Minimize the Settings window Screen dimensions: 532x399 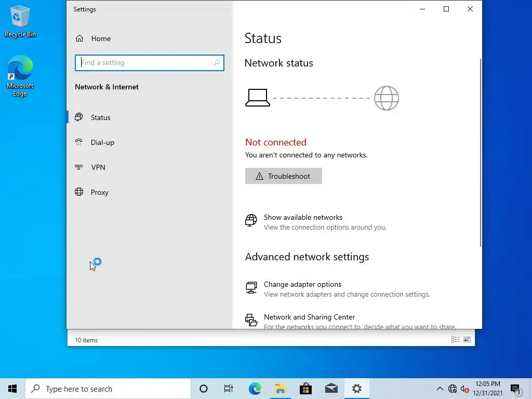tap(422, 9)
